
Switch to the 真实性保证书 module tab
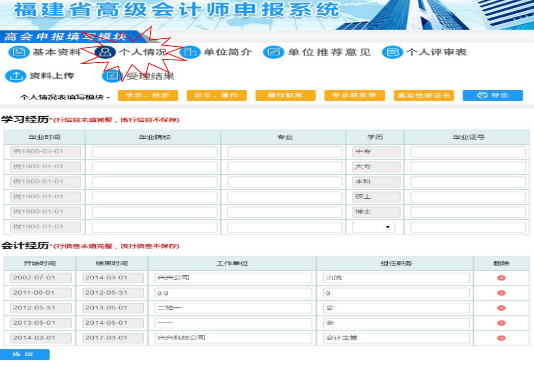click(424, 95)
